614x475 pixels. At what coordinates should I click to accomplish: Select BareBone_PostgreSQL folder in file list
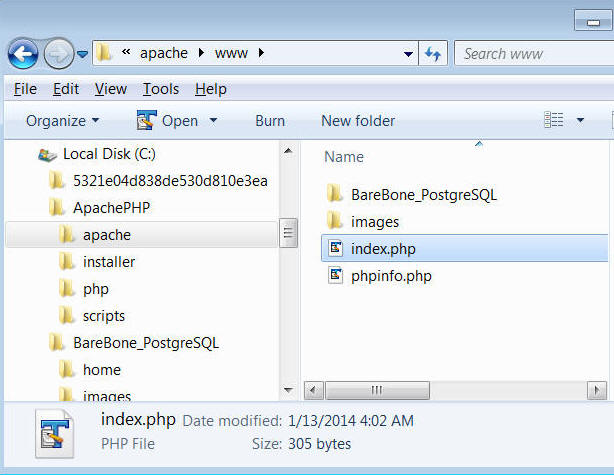pyautogui.click(x=424, y=195)
